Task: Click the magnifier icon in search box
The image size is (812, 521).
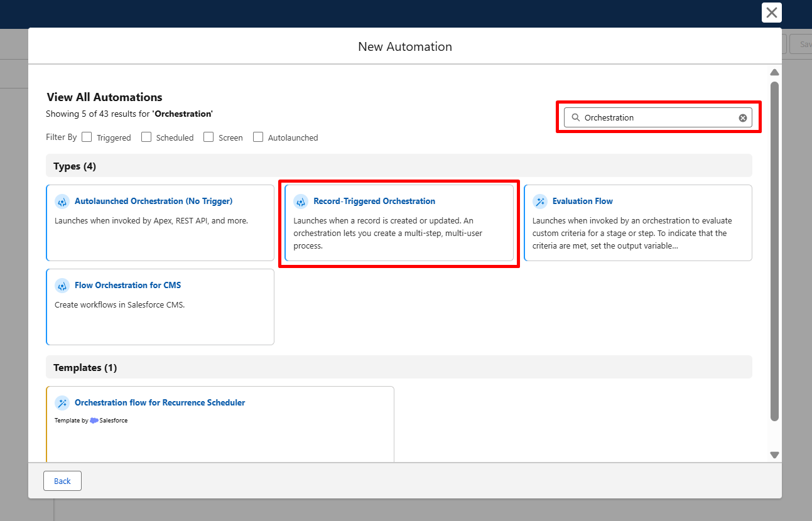Action: tap(575, 117)
